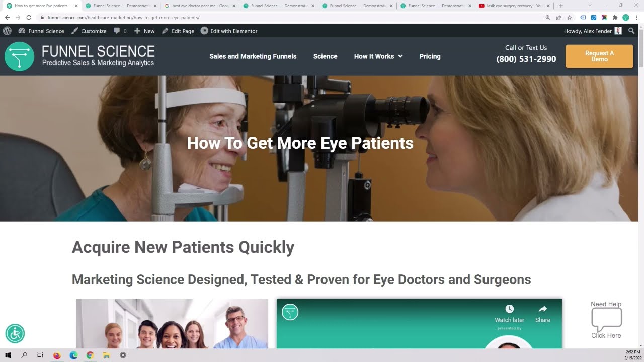644x362 pixels.
Task: Expand the How It Works dropdown menu
Action: click(378, 56)
